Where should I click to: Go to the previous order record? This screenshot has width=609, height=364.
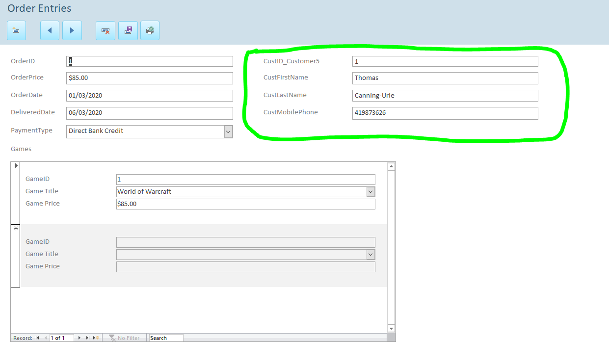click(50, 30)
